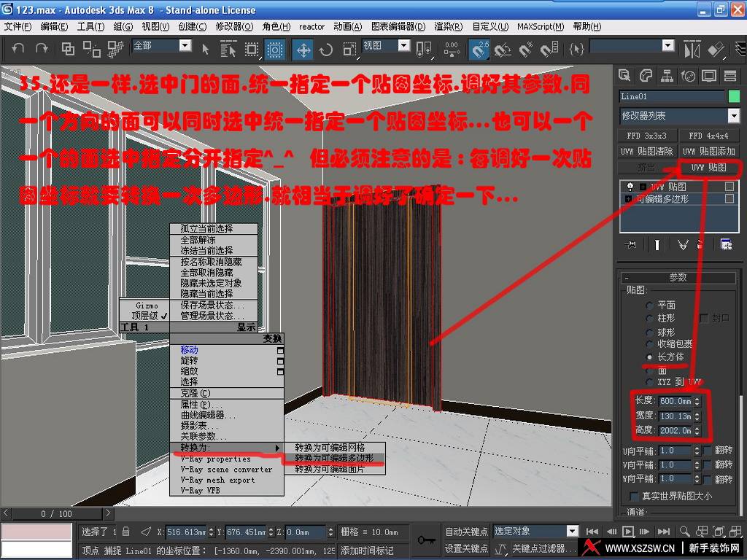The width and height of the screenshot is (747, 560).
Task: Click the Undo arrow in toolbar
Action: (x=18, y=49)
